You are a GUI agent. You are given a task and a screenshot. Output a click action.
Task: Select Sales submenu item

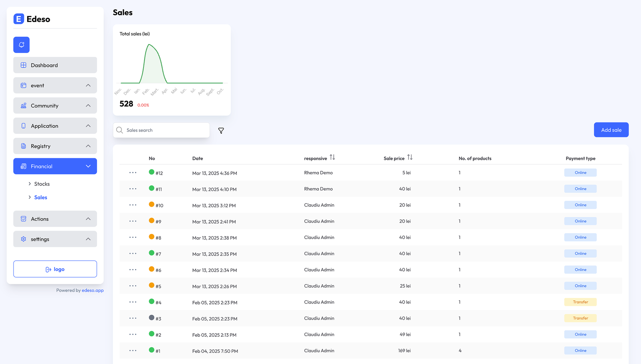[x=40, y=197]
